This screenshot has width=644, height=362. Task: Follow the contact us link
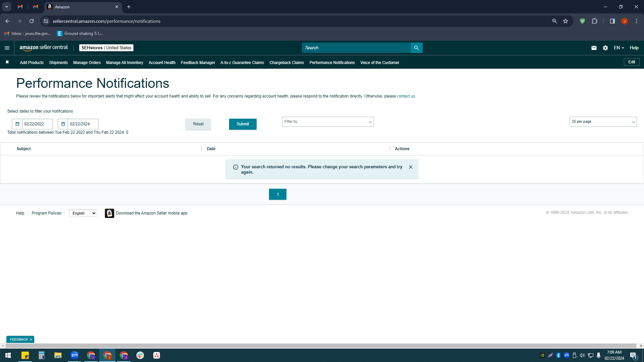(x=406, y=96)
